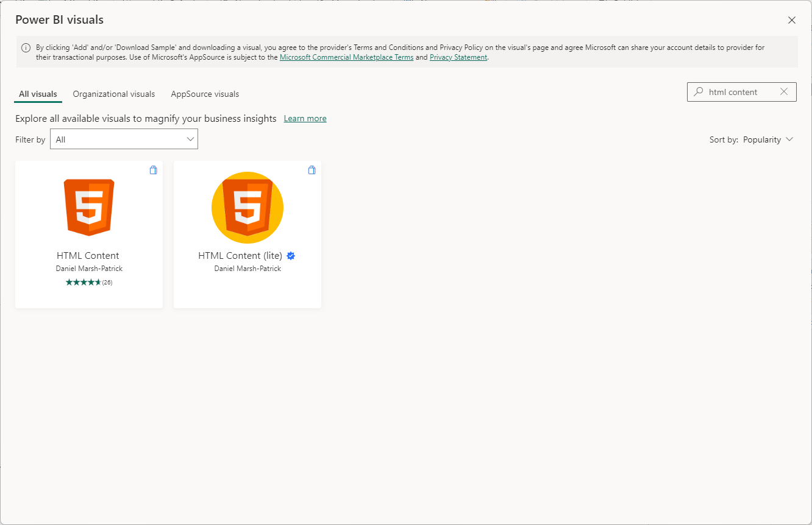This screenshot has width=812, height=525.
Task: Select the HTML Content (lite) title text
Action: coord(240,256)
